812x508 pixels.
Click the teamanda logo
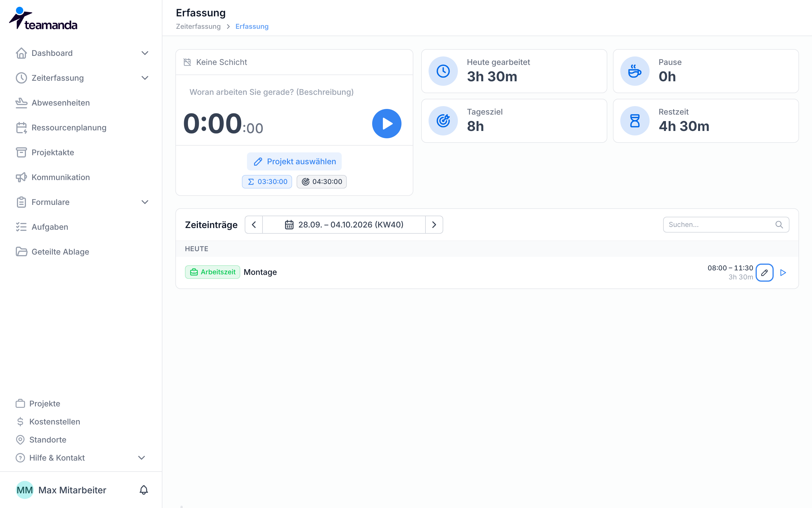[43, 18]
